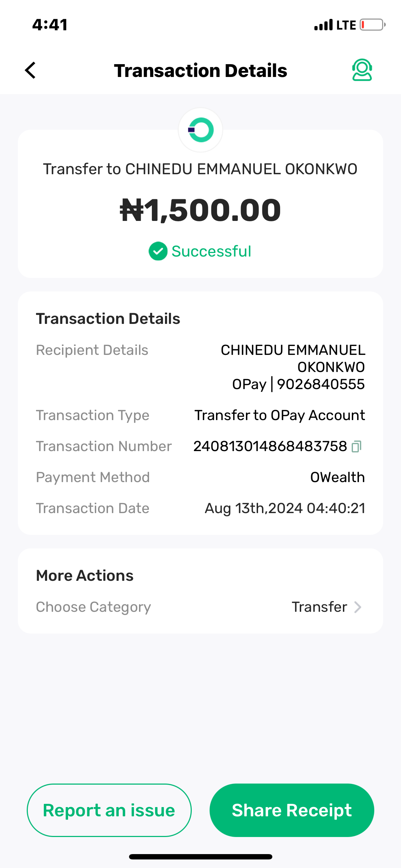
Task: Expand Choose Category chevron arrow
Action: (358, 607)
